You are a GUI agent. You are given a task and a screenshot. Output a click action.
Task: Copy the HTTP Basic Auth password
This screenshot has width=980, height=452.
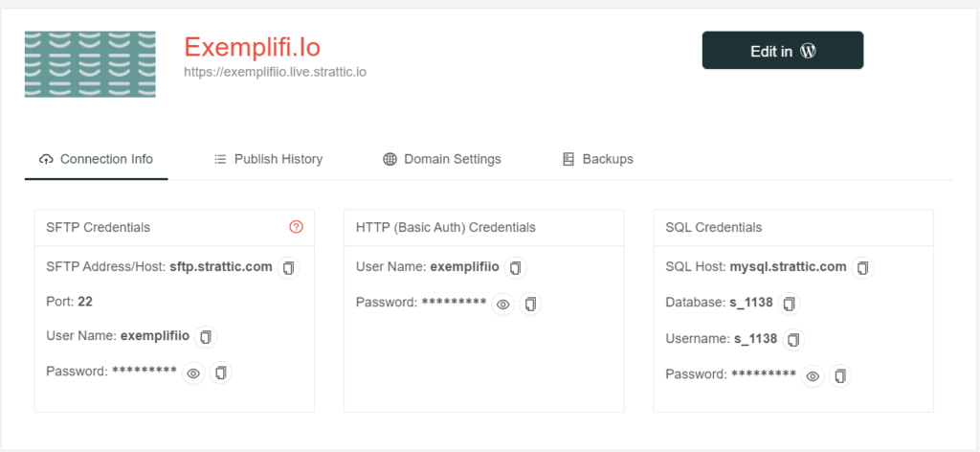[530, 304]
